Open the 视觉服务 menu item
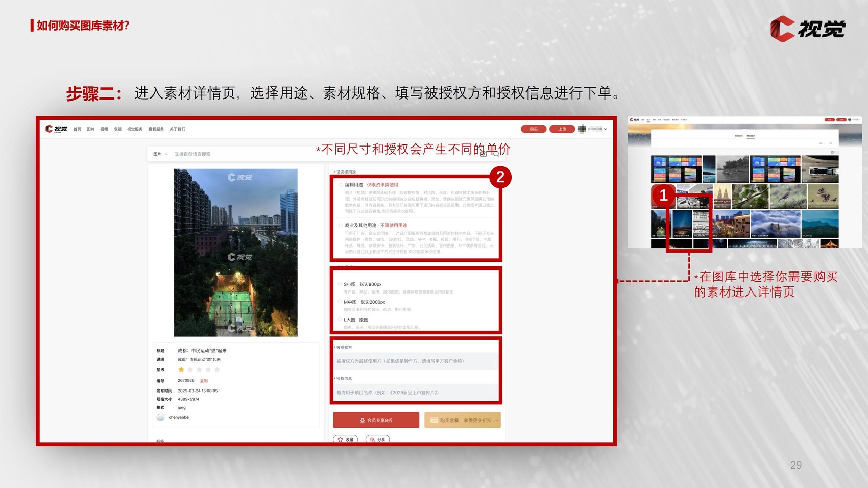The height and width of the screenshot is (488, 868). click(135, 129)
